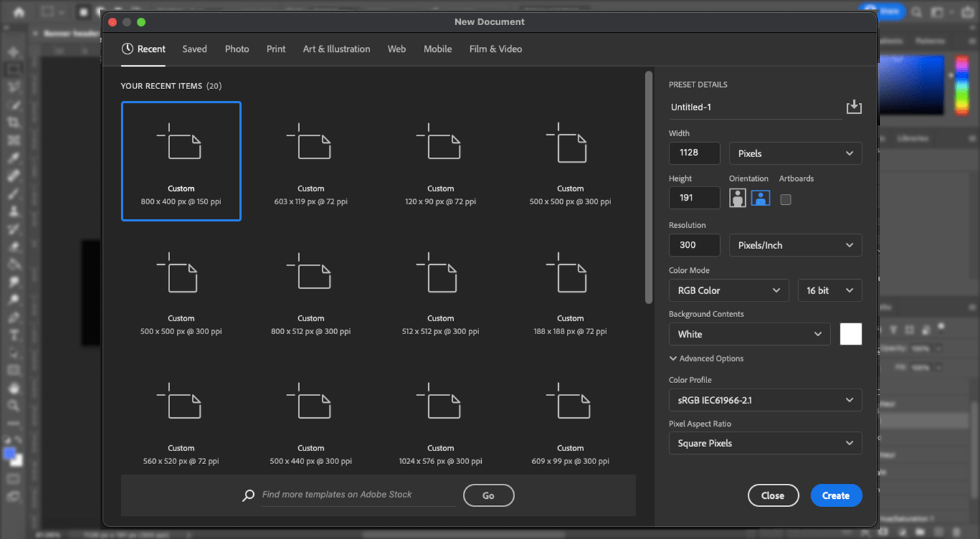Viewport: 980px width, 539px height.
Task: Select the Rectangular Marquee tool behind the dialog
Action: [14, 69]
